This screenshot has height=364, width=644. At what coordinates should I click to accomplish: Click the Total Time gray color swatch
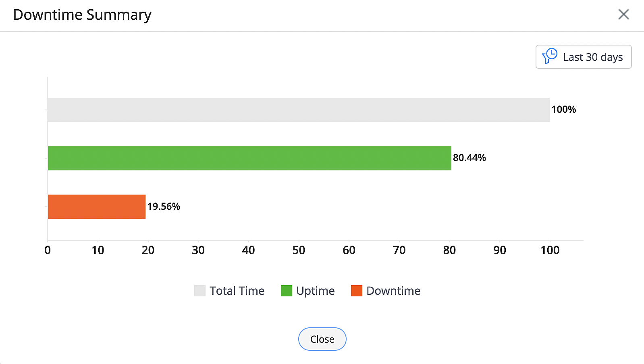pyautogui.click(x=199, y=290)
